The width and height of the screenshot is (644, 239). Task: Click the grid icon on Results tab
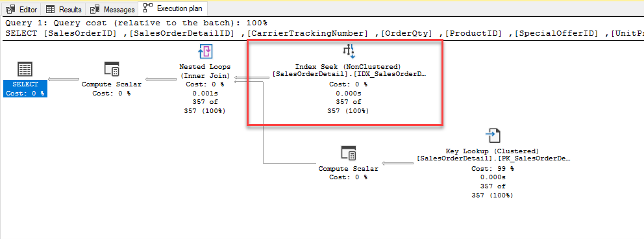(51, 9)
